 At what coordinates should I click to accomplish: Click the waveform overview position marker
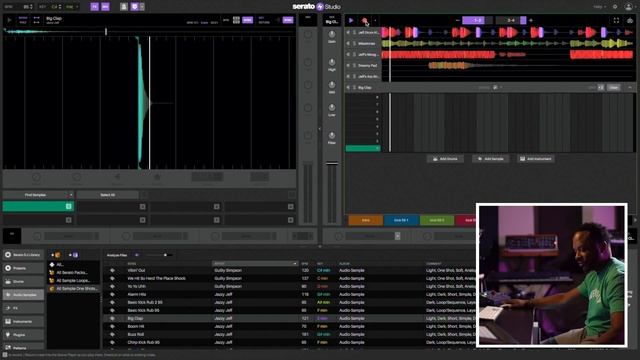click(106, 31)
